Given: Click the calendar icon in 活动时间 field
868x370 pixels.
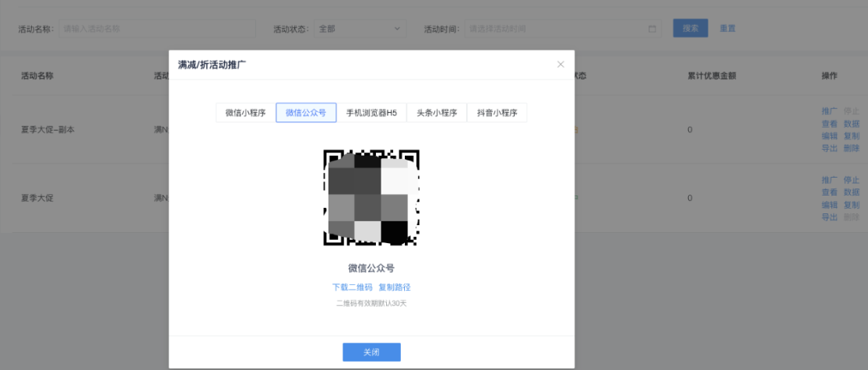Looking at the screenshot, I should (x=652, y=29).
